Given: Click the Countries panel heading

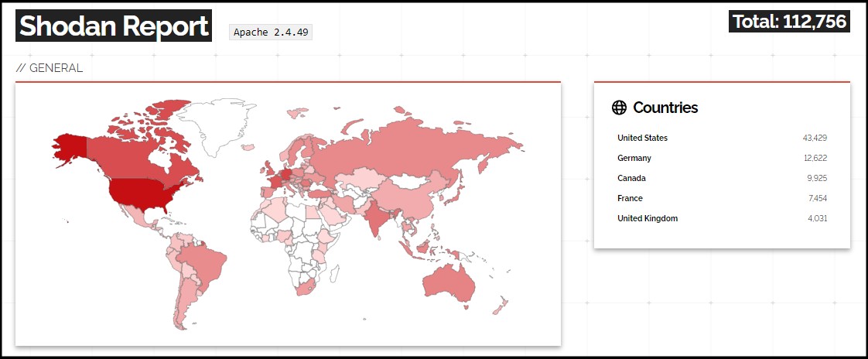Looking at the screenshot, I should pyautogui.click(x=665, y=108).
